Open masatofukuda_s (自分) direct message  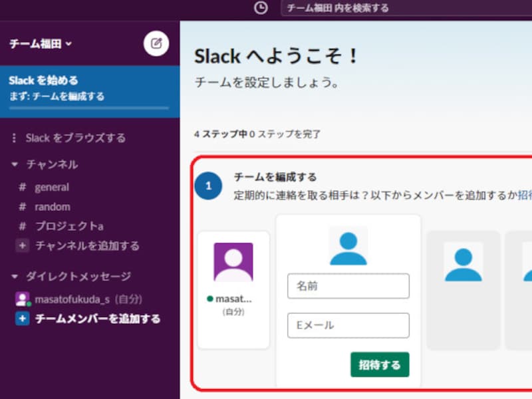pyautogui.click(x=88, y=299)
